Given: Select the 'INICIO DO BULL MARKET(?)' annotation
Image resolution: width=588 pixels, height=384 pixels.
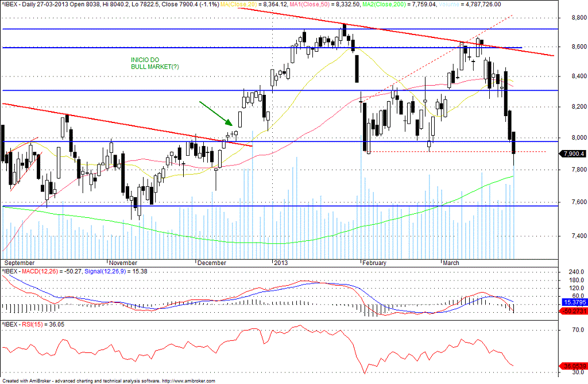Looking at the screenshot, I should tap(155, 63).
